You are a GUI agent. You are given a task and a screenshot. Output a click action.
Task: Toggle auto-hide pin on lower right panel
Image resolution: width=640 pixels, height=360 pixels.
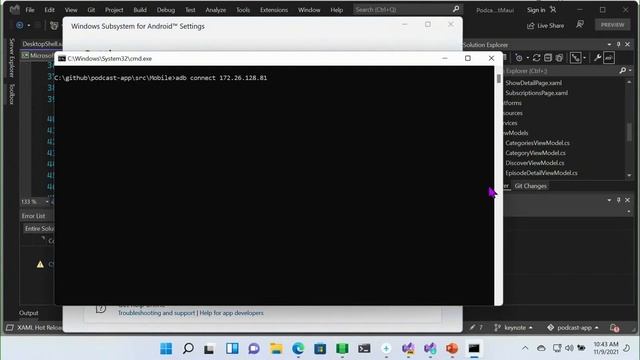[x=619, y=200]
